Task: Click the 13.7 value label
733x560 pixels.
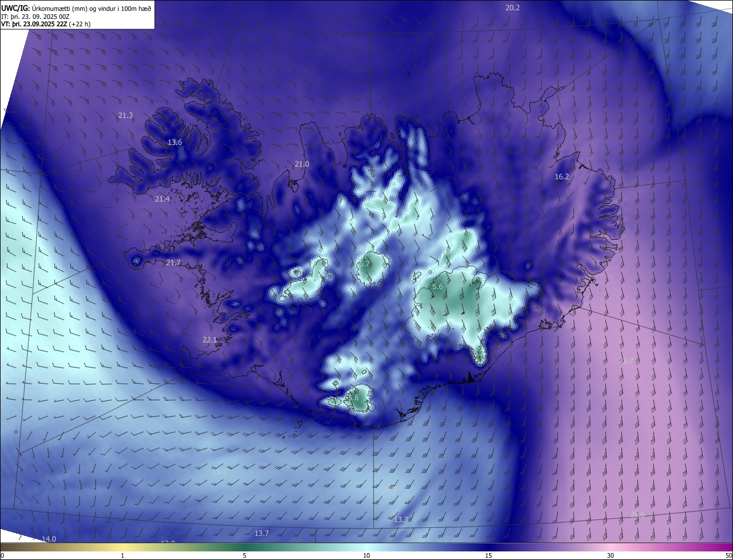Action: [x=262, y=534]
